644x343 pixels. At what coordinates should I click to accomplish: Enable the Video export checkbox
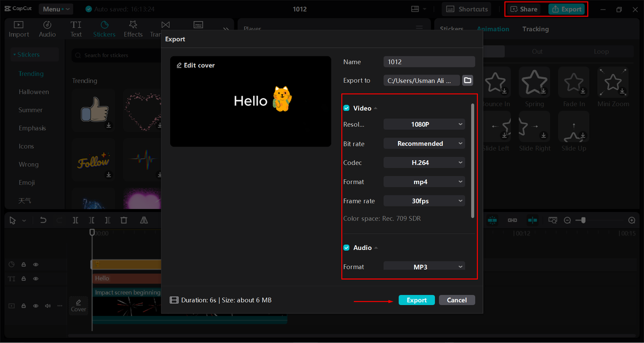[x=346, y=108]
